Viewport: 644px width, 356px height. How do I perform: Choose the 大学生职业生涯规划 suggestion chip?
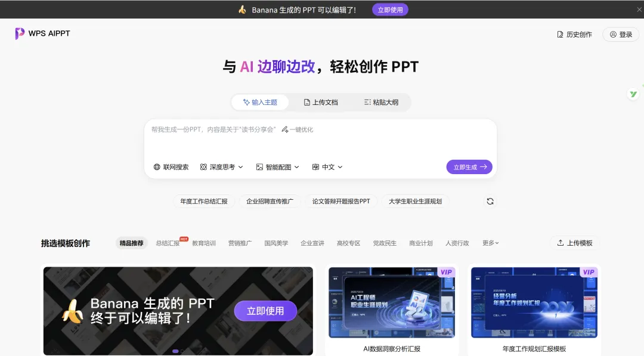tap(415, 201)
